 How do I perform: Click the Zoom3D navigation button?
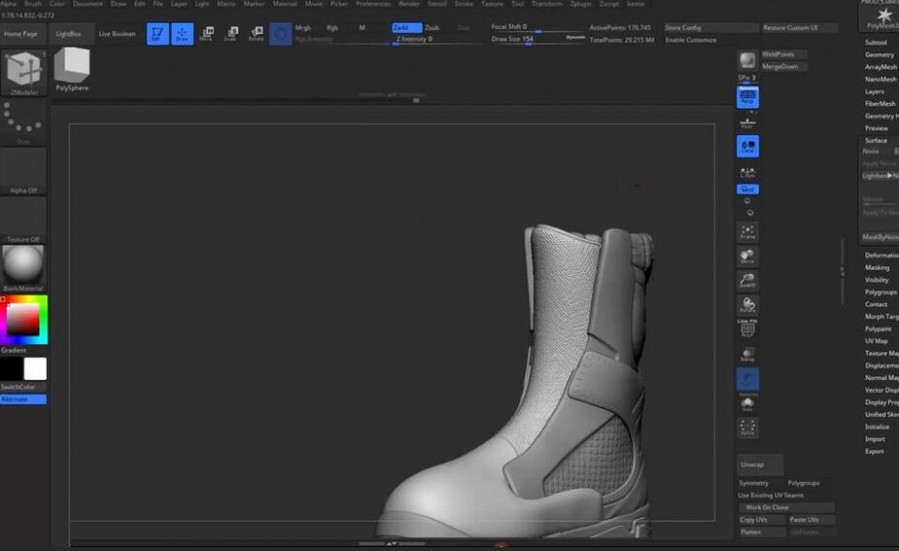pos(748,281)
